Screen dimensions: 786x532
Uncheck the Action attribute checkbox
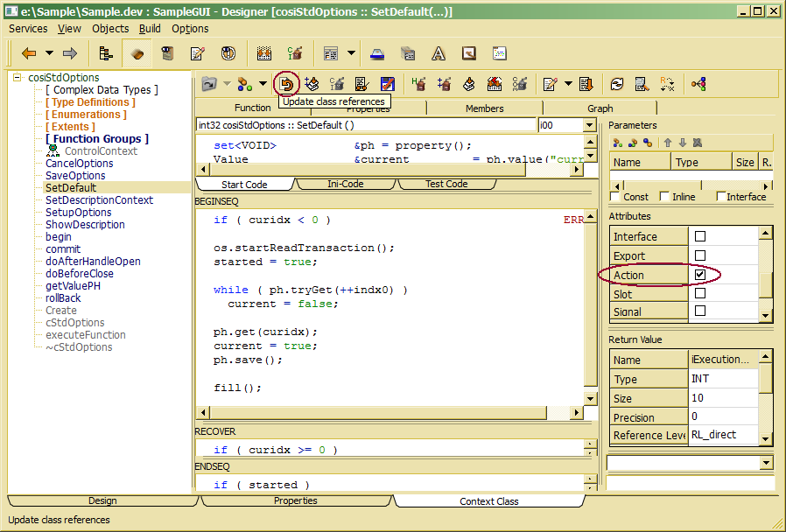[699, 275]
